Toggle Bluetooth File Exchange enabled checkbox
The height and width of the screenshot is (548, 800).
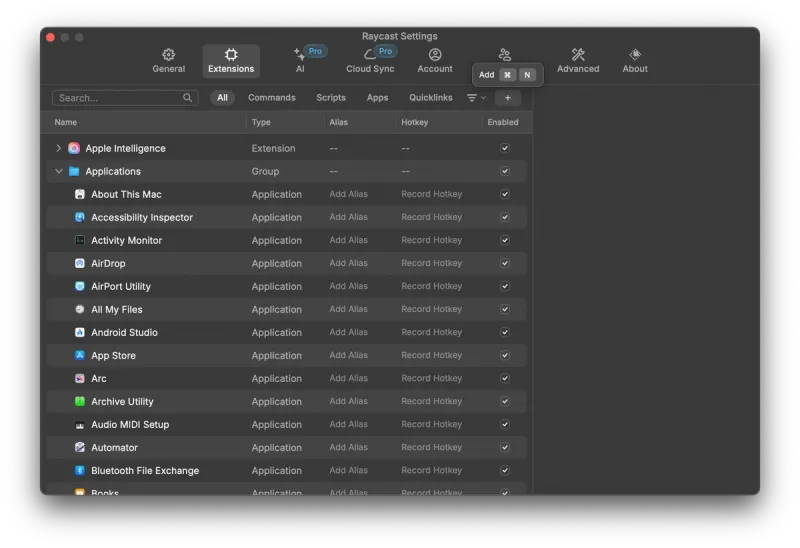click(505, 470)
